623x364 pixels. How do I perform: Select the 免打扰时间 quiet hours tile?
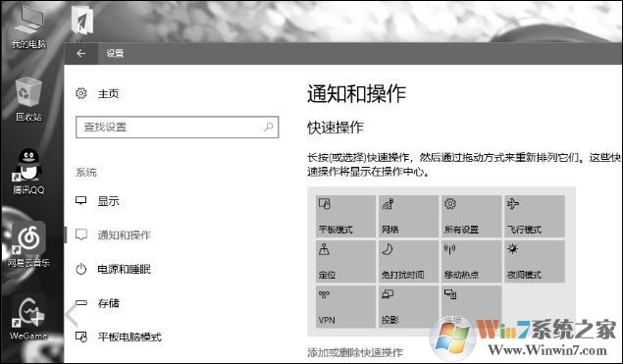[408, 262]
